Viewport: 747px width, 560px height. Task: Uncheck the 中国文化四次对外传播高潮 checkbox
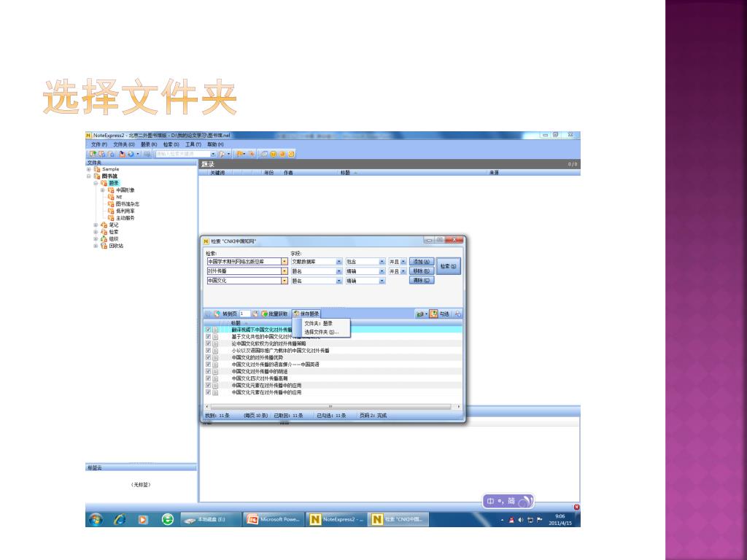pos(208,378)
